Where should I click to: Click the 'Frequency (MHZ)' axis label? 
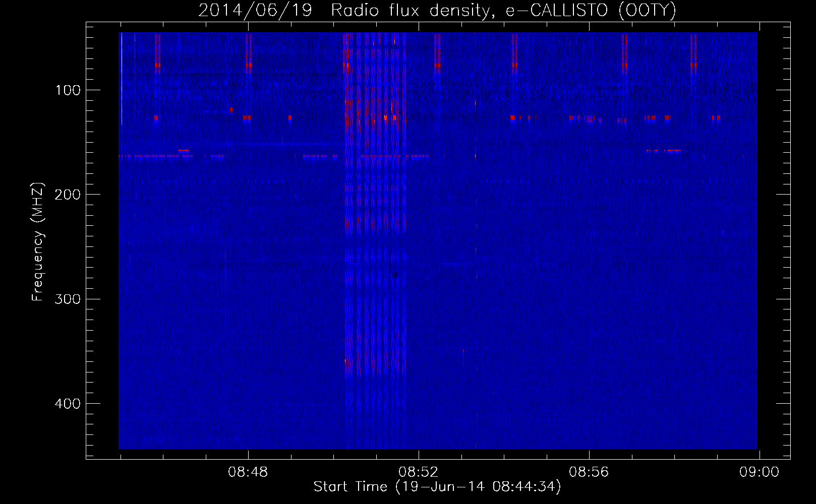(x=38, y=242)
